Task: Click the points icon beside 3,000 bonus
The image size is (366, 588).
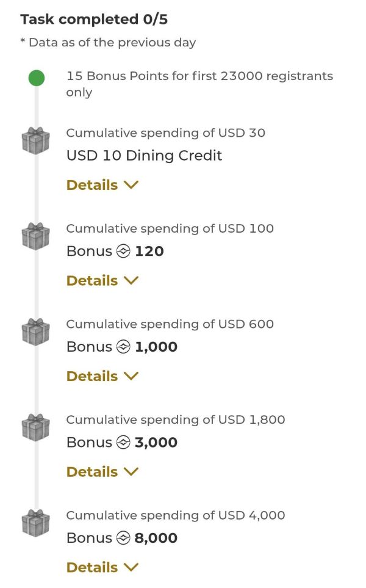Action: [x=123, y=443]
